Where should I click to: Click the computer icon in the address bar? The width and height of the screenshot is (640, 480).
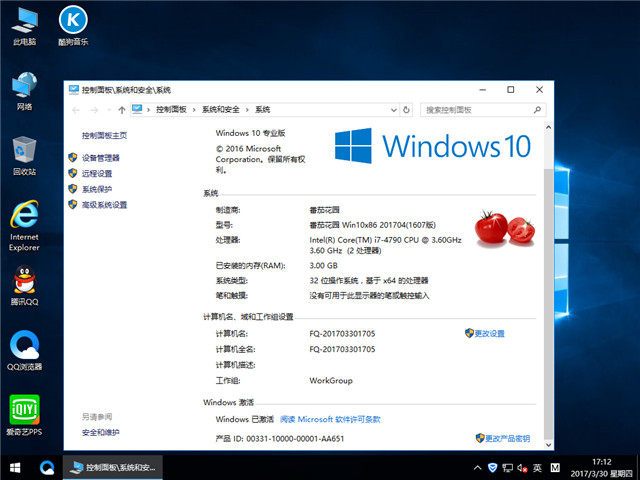(138, 109)
